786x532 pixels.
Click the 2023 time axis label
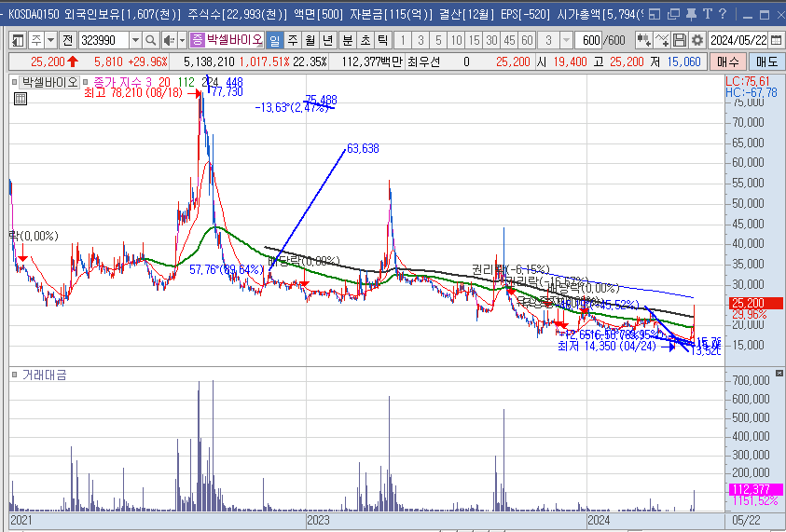[x=318, y=520]
